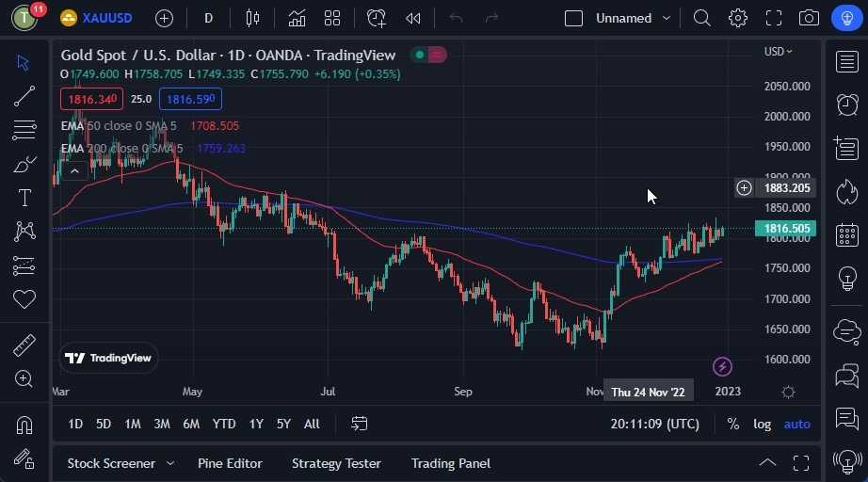Toggle the auto scale option

[796, 424]
